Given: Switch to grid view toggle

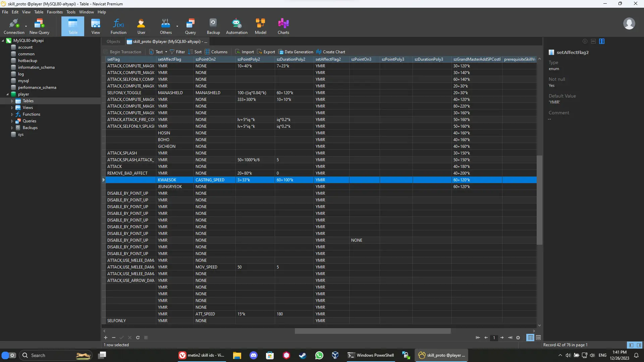Looking at the screenshot, I should click(x=530, y=338).
